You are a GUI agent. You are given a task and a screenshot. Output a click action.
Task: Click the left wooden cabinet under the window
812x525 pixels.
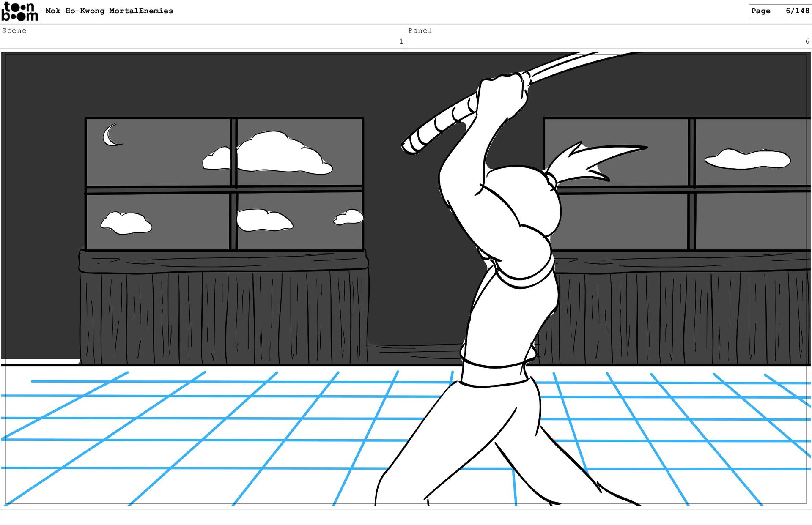click(x=223, y=313)
